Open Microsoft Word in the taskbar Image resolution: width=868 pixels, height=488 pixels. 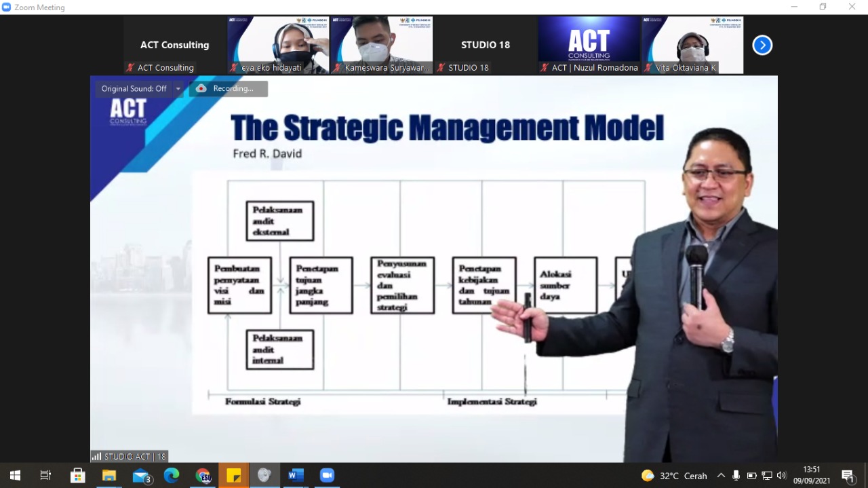point(296,475)
